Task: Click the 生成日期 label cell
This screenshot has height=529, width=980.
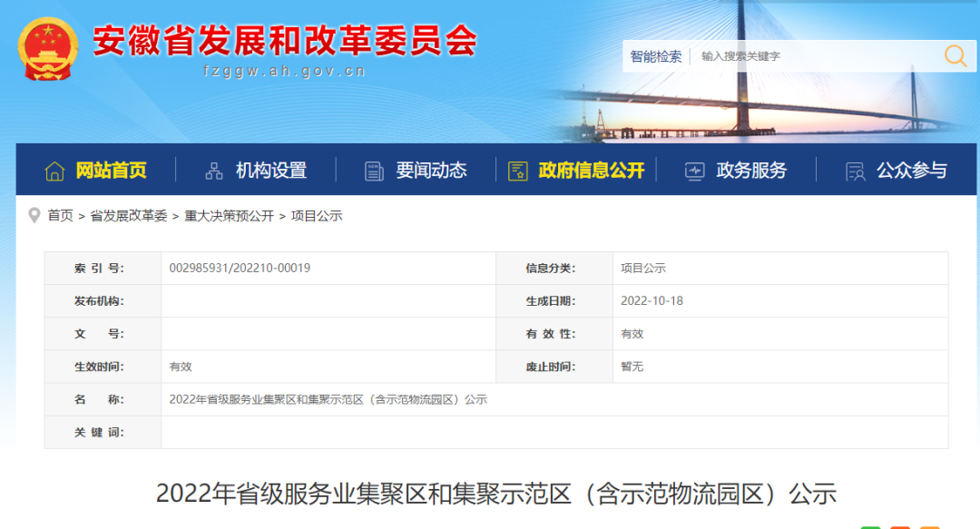Action: (x=554, y=300)
